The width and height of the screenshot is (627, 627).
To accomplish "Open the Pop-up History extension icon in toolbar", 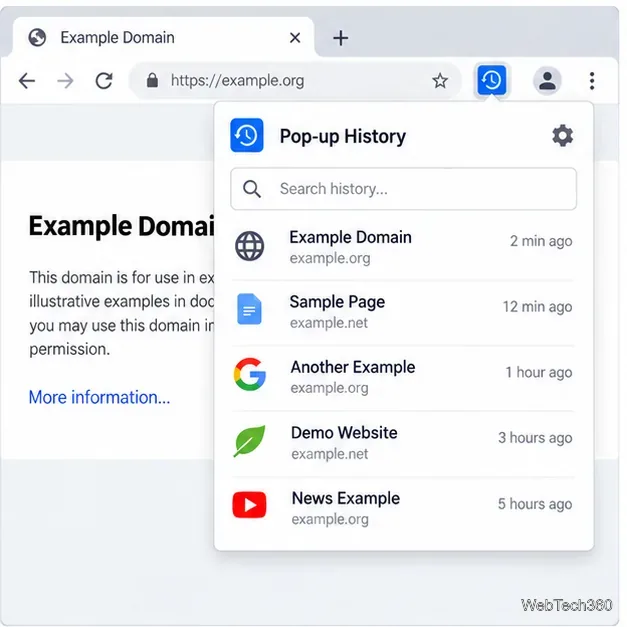I will pyautogui.click(x=491, y=80).
